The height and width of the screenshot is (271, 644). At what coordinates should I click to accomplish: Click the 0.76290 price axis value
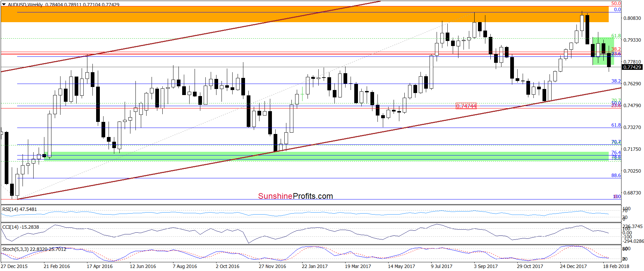(632, 84)
